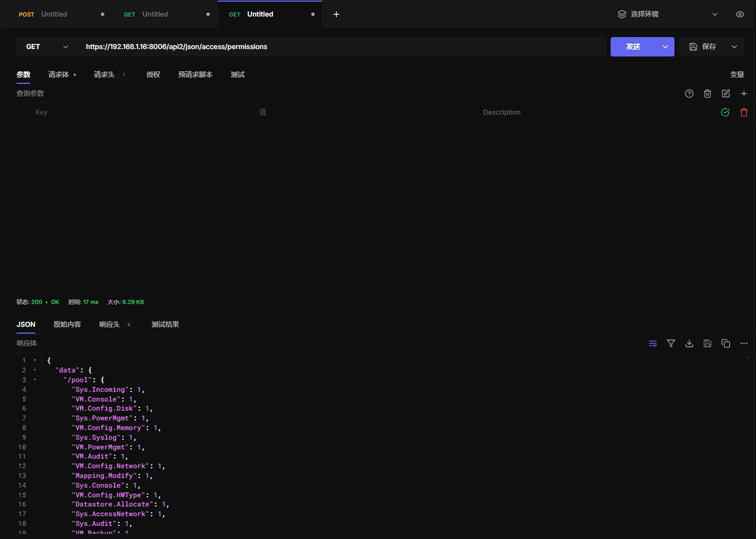The width and height of the screenshot is (756, 539).
Task: Click the 保存 save button
Action: coord(703,47)
